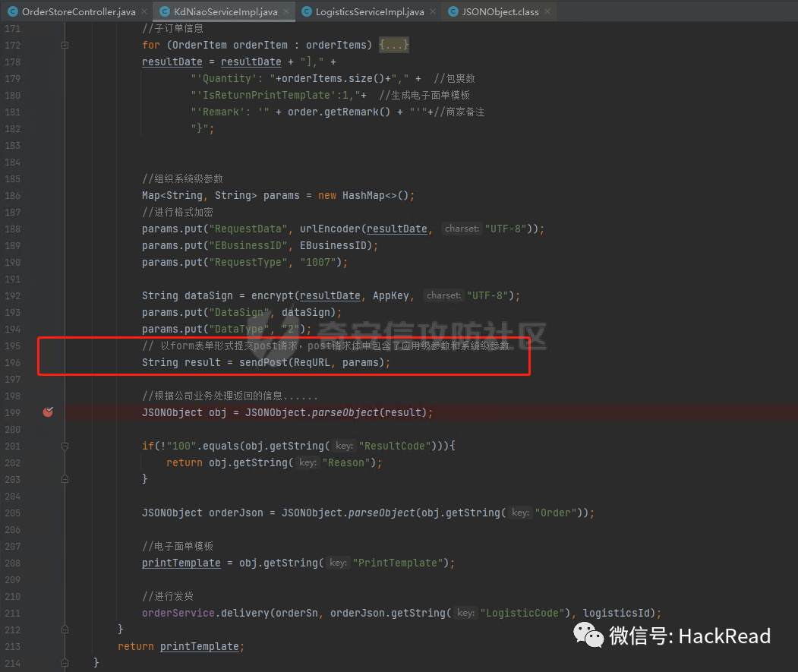Click printTemplate variable on line 208
This screenshot has height=672, width=798.
click(x=181, y=563)
